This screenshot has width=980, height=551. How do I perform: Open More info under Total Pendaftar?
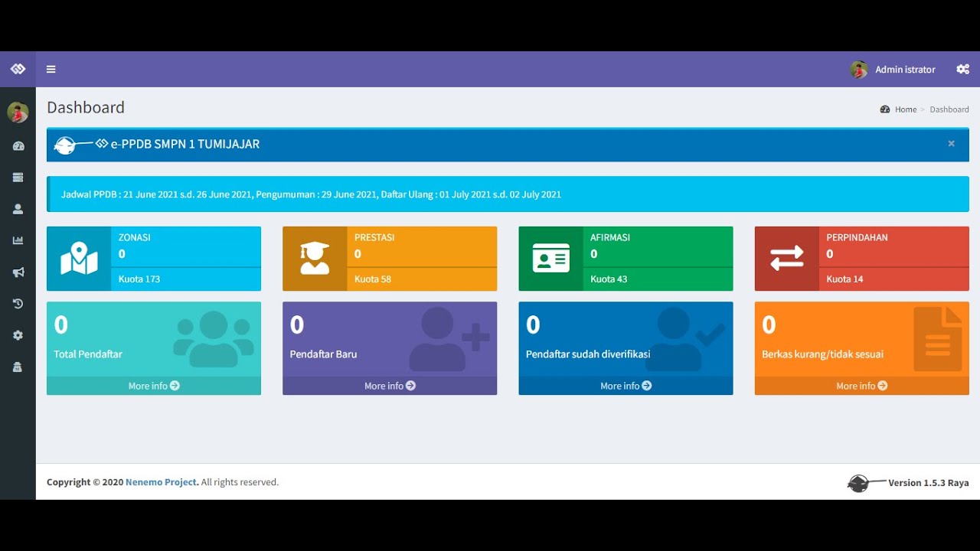pos(154,386)
